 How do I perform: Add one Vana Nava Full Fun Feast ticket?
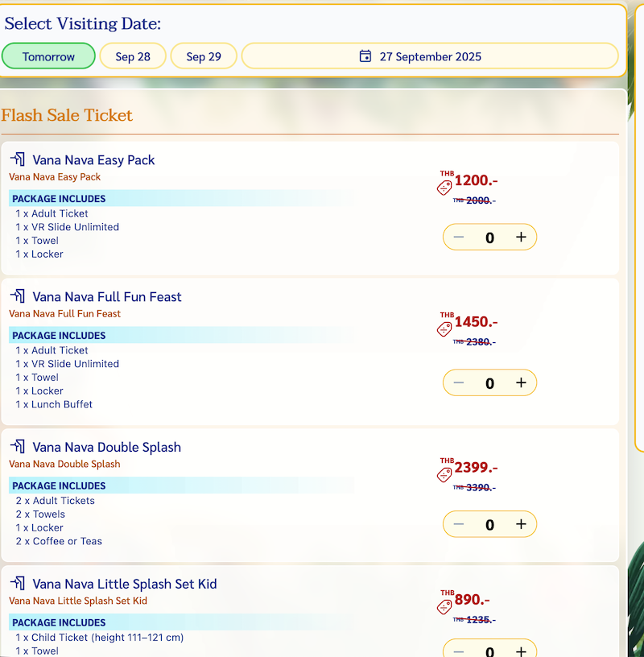click(x=521, y=383)
